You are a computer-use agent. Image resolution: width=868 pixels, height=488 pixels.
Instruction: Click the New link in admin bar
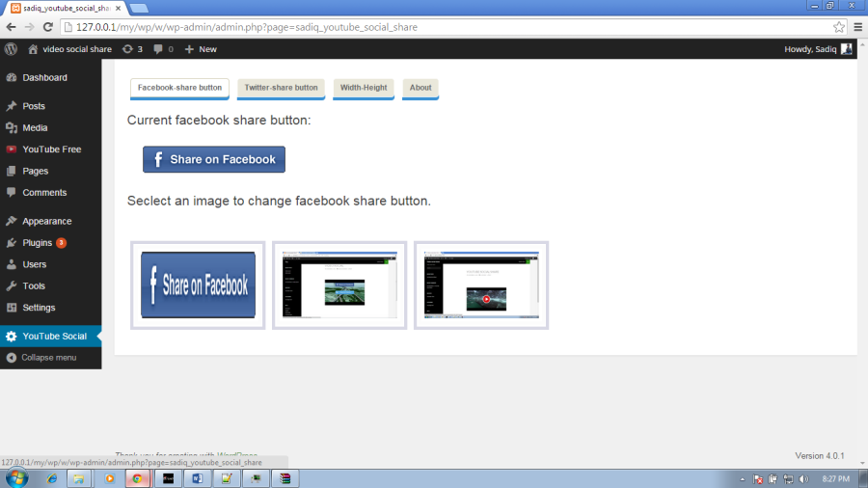[x=207, y=49]
